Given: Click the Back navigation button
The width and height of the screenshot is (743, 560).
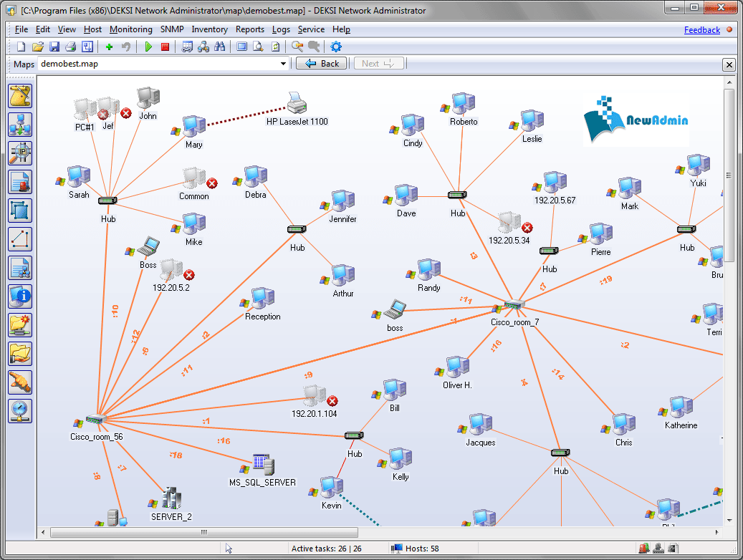Looking at the screenshot, I should (x=322, y=64).
